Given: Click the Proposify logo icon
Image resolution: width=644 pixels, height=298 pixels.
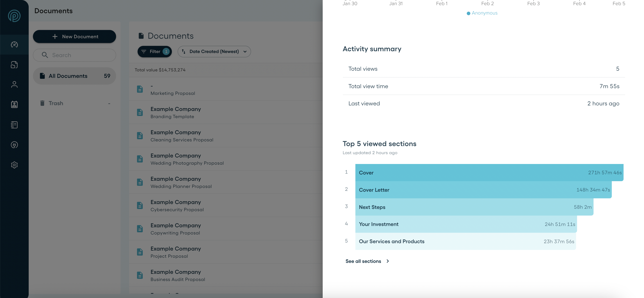Looking at the screenshot, I should [14, 16].
